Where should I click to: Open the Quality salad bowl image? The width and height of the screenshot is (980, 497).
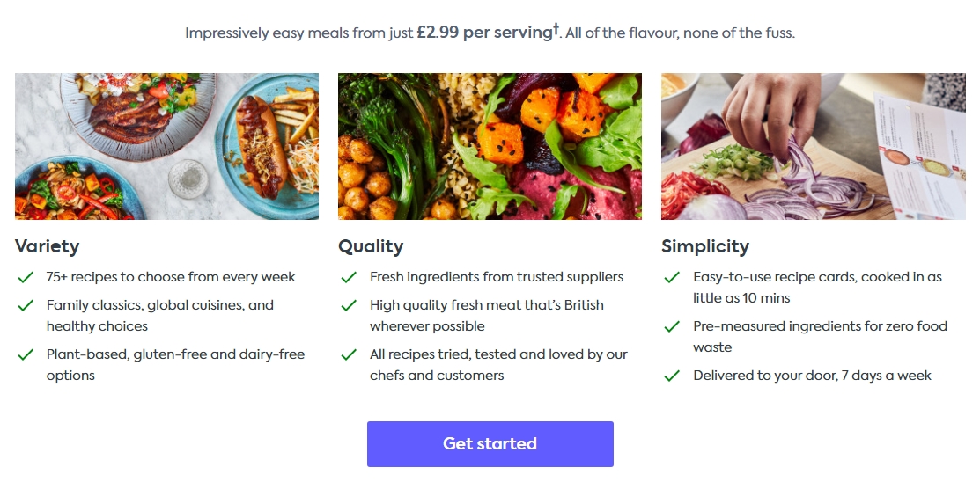pyautogui.click(x=490, y=147)
